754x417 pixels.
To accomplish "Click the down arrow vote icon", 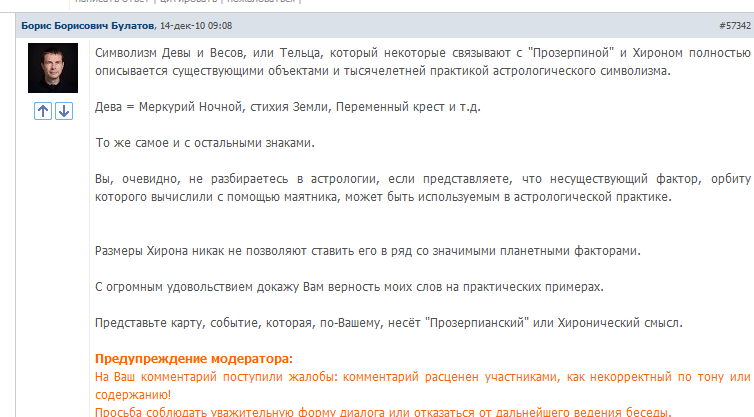I will 63,112.
